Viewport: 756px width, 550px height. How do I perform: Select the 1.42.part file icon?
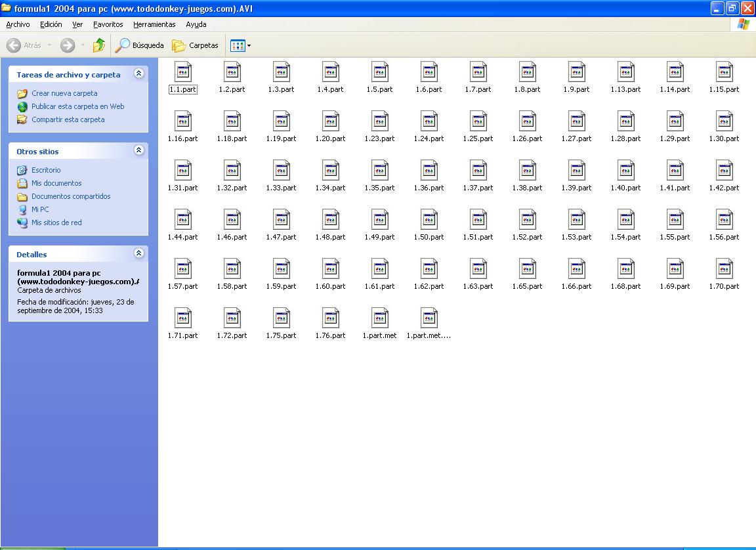coord(724,171)
